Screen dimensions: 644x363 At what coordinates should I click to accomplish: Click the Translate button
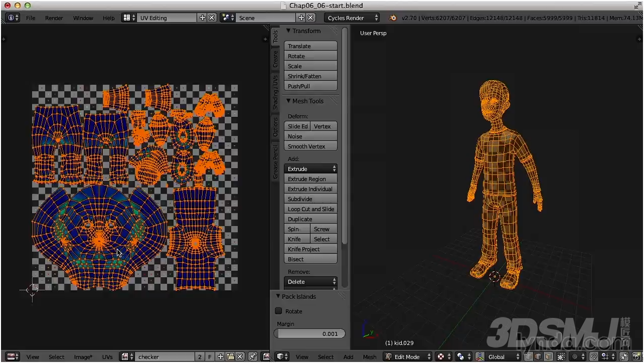point(310,46)
